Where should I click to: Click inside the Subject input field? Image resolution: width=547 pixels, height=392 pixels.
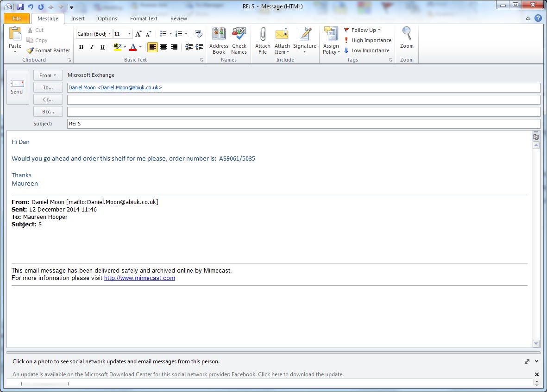coord(303,124)
